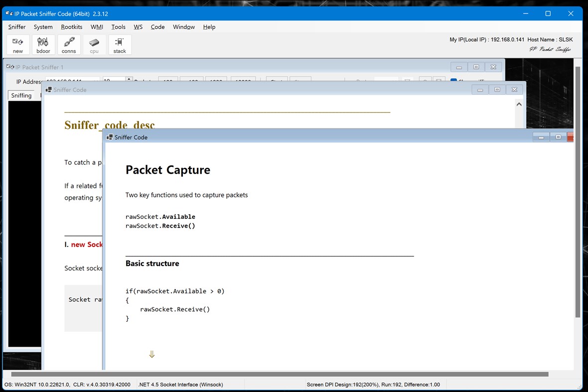Open the stack viewer with the stack icon

(x=120, y=44)
